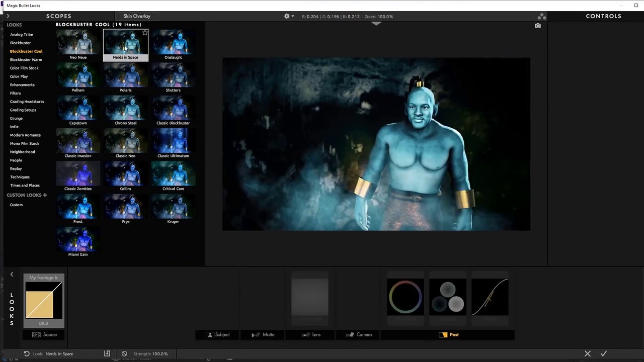
Task: Open the Grading Headstarts category
Action: [27, 102]
